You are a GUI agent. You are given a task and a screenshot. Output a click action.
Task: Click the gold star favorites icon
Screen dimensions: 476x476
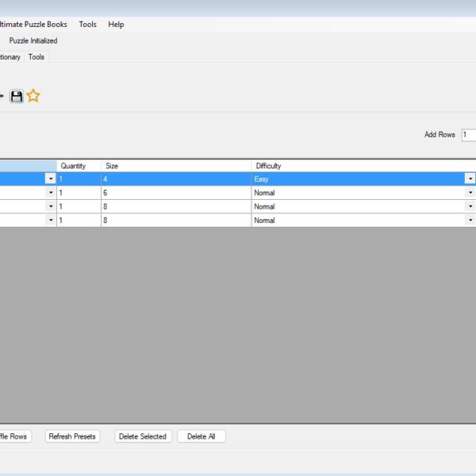click(33, 96)
